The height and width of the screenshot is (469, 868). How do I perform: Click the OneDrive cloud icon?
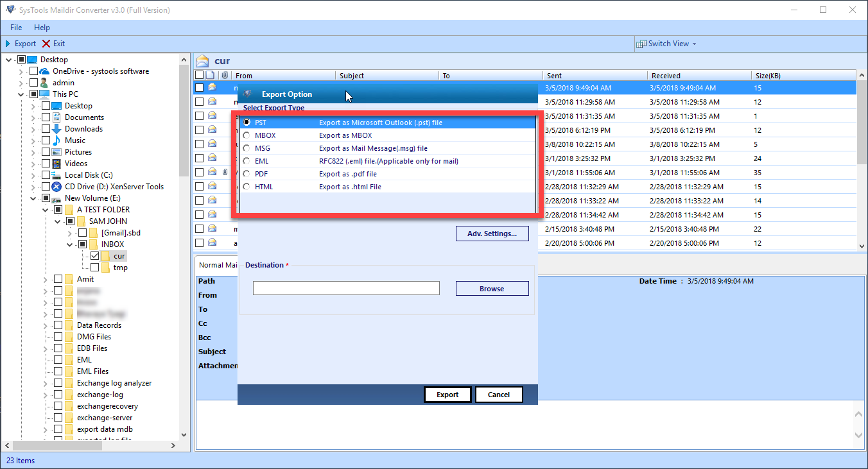(x=44, y=71)
